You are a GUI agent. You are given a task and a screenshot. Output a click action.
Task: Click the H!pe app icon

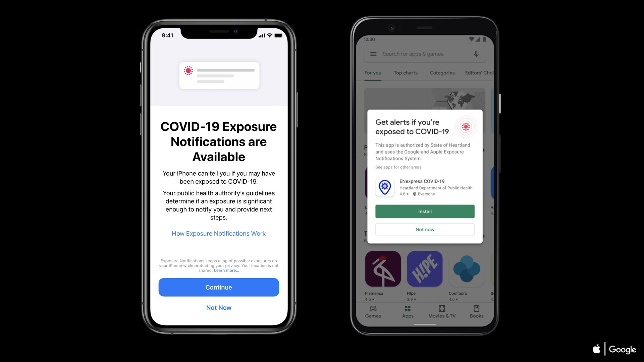pyautogui.click(x=424, y=269)
